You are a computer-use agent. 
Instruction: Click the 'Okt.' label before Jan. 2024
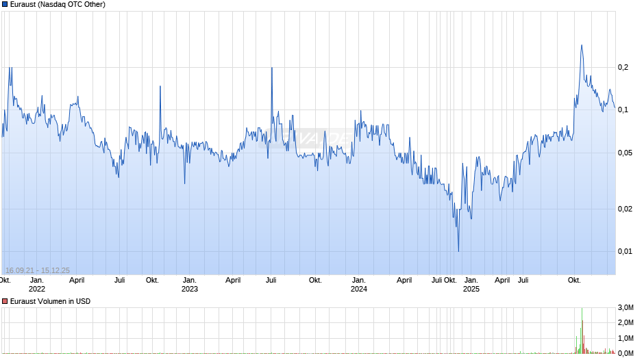315,281
